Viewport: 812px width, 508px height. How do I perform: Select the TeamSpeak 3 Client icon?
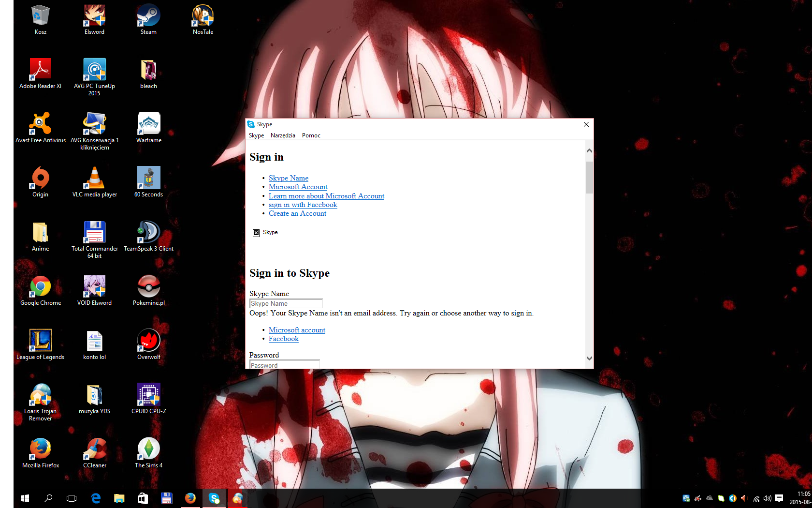[x=148, y=236]
